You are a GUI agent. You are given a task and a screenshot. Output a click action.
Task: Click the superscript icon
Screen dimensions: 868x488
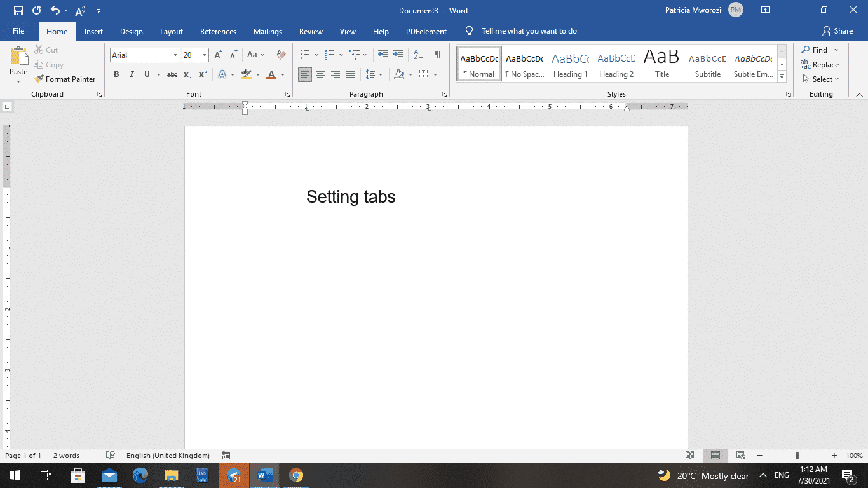202,74
